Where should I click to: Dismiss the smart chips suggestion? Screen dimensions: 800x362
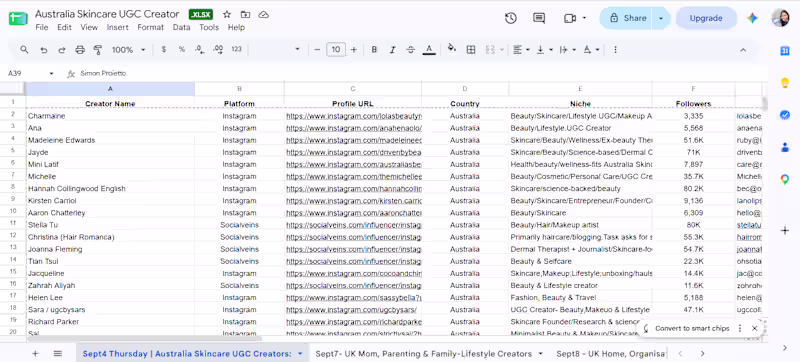(x=754, y=328)
